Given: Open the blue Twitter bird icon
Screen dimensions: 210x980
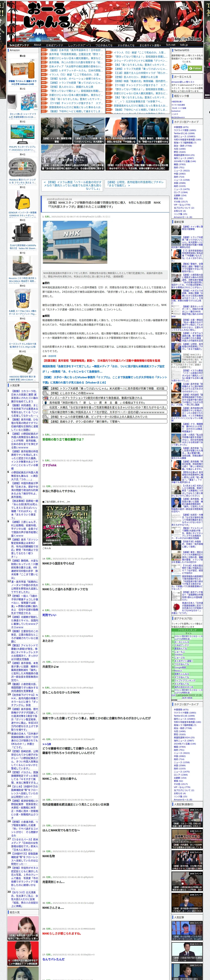Looking at the screenshot, I should click(184, 67).
